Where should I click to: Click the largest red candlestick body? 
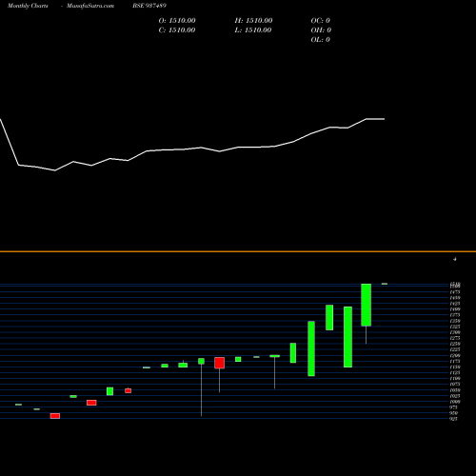pyautogui.click(x=219, y=363)
